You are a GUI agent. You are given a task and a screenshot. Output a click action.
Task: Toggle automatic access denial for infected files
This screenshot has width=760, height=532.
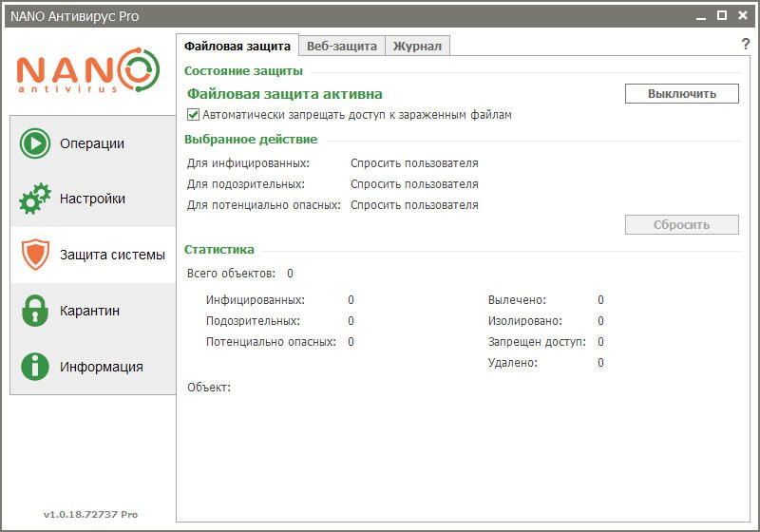tap(194, 115)
